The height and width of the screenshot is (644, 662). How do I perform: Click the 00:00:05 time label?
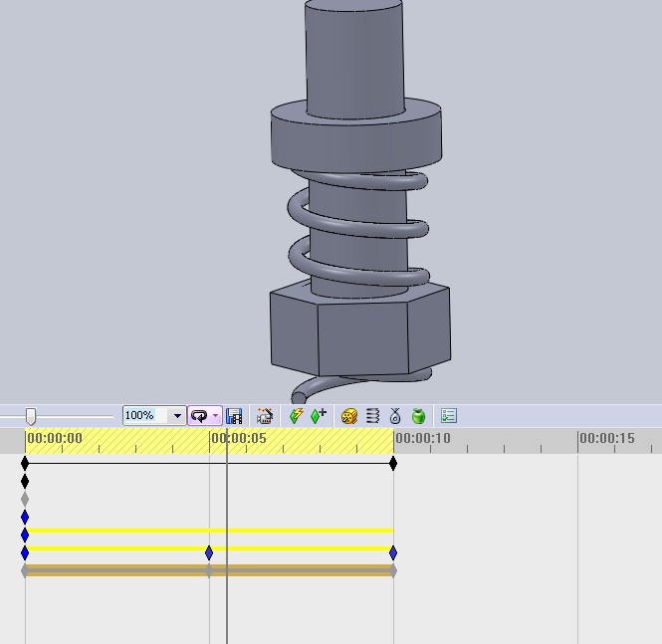[x=239, y=439]
